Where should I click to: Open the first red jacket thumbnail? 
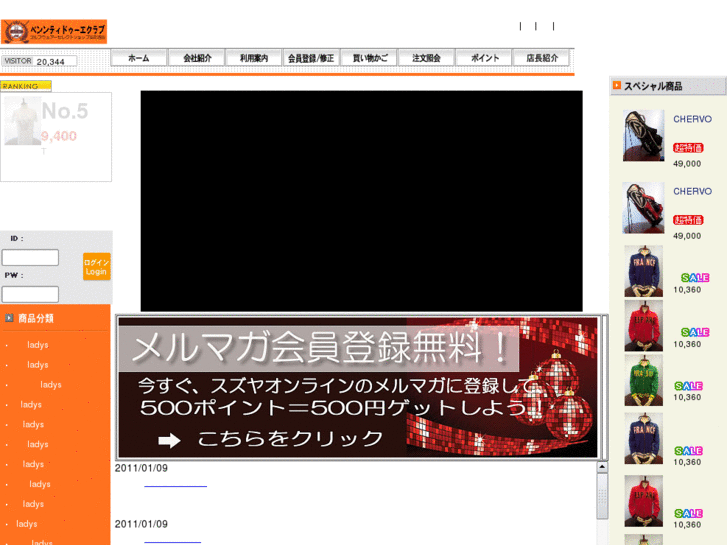(x=644, y=326)
